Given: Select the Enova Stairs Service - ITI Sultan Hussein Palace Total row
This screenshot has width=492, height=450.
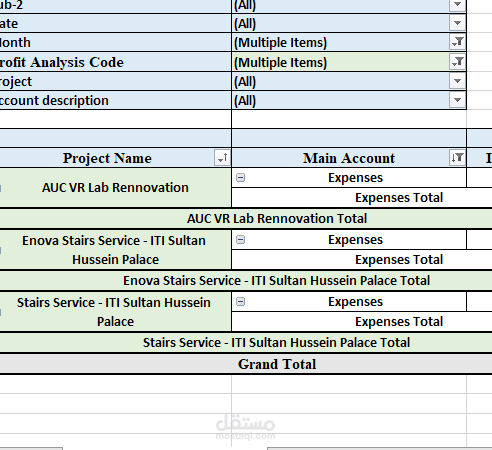Looking at the screenshot, I should (246, 281).
